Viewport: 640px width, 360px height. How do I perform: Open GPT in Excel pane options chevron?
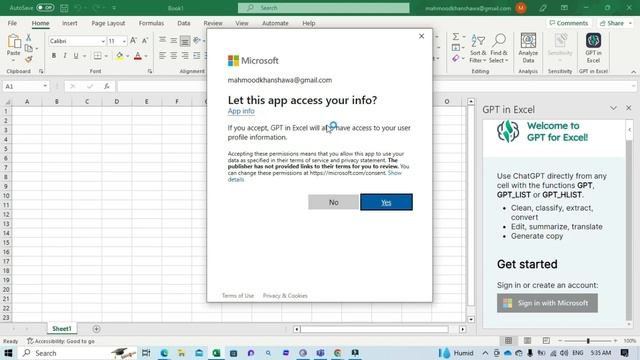pyautogui.click(x=613, y=108)
